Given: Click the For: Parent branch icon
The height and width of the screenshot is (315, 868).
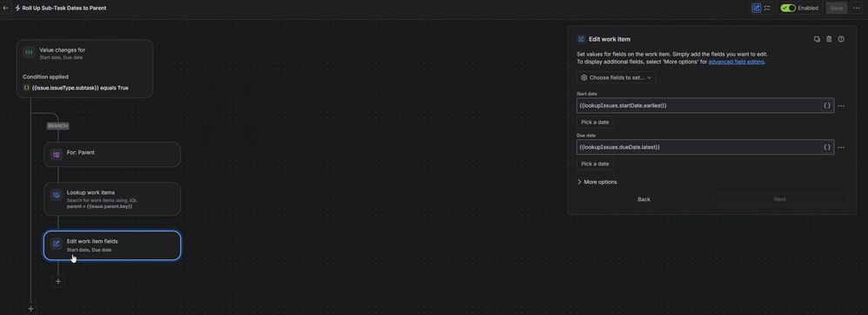Looking at the screenshot, I should coord(56,155).
